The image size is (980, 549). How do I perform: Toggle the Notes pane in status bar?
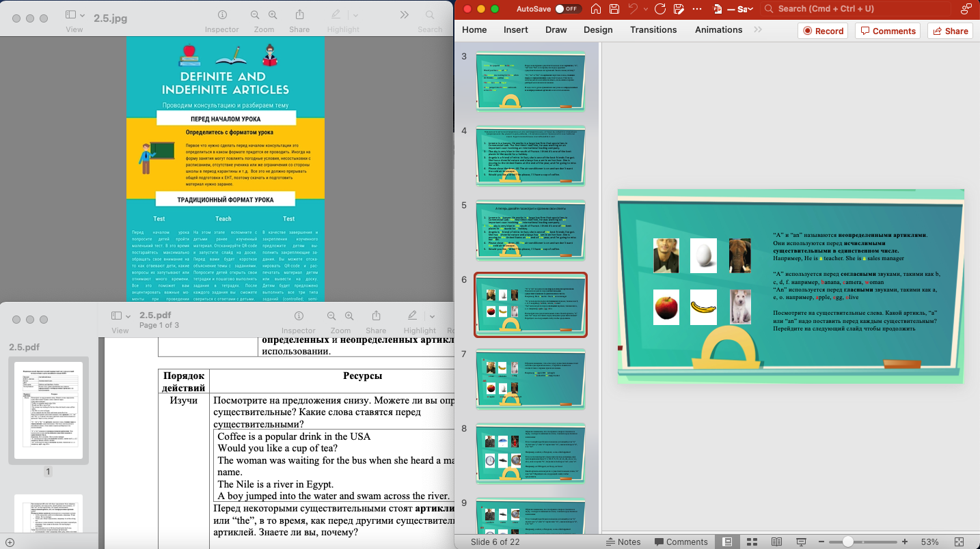623,541
